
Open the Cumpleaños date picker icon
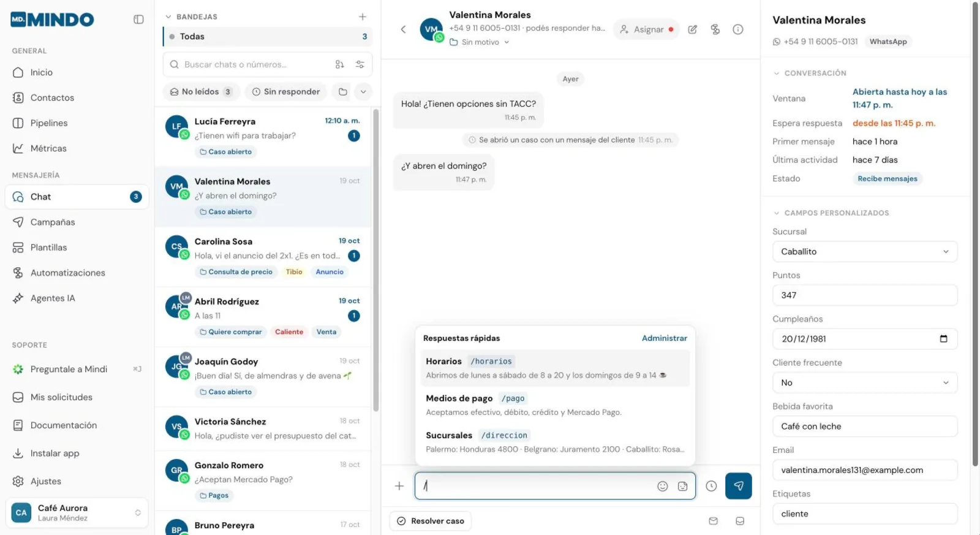pyautogui.click(x=943, y=339)
